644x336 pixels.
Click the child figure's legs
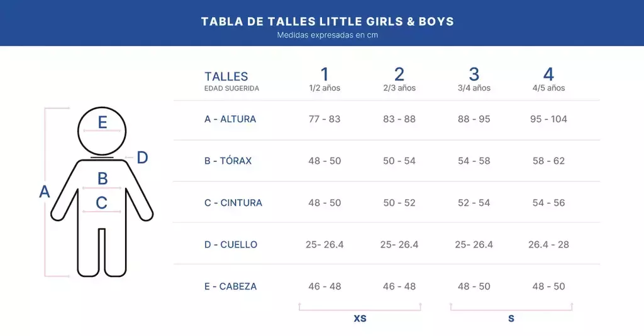tap(101, 251)
